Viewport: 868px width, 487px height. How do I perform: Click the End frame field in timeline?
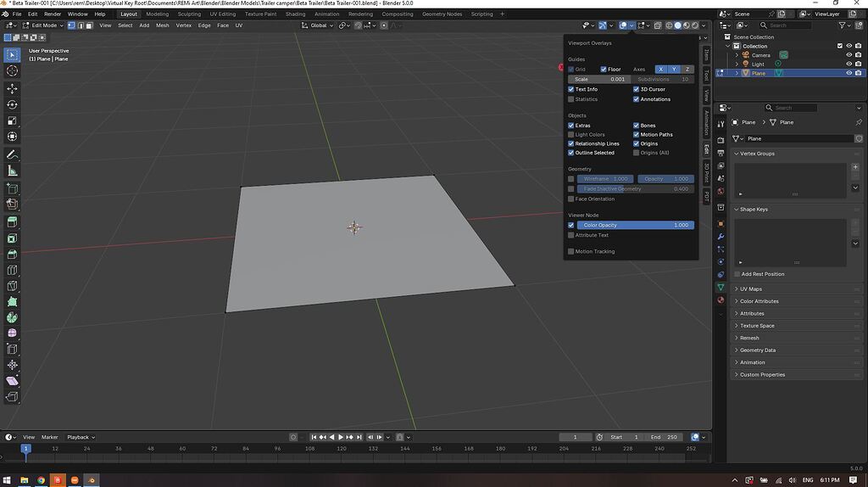665,437
